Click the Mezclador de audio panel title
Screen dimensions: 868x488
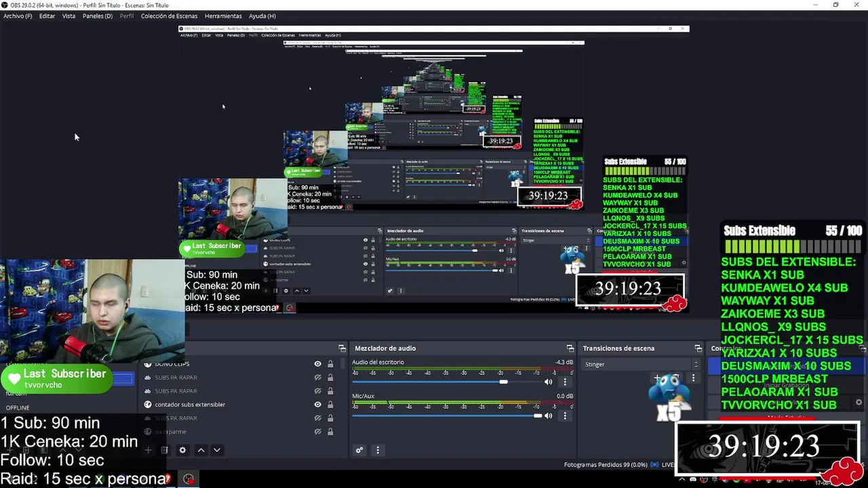(x=385, y=348)
